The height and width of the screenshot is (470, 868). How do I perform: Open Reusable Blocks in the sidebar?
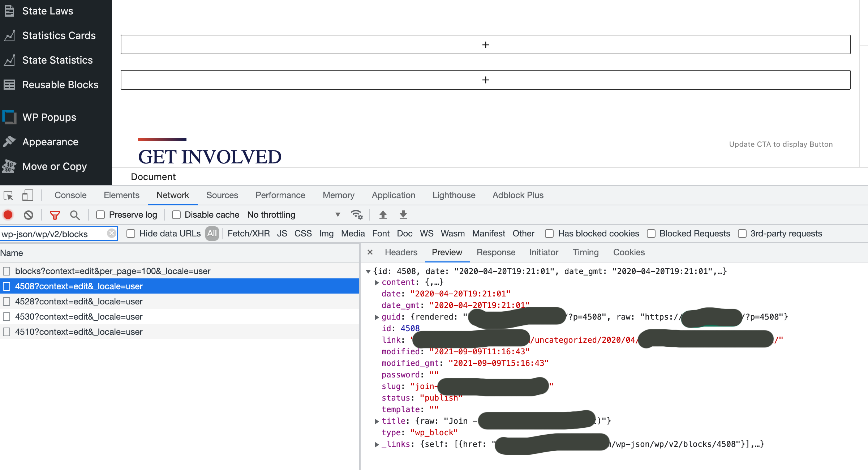[x=60, y=85]
